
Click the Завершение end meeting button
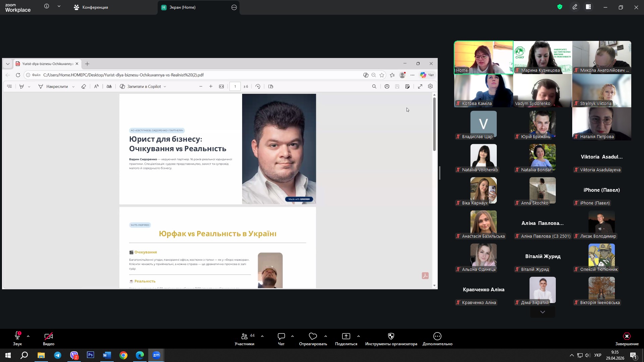[x=627, y=336]
